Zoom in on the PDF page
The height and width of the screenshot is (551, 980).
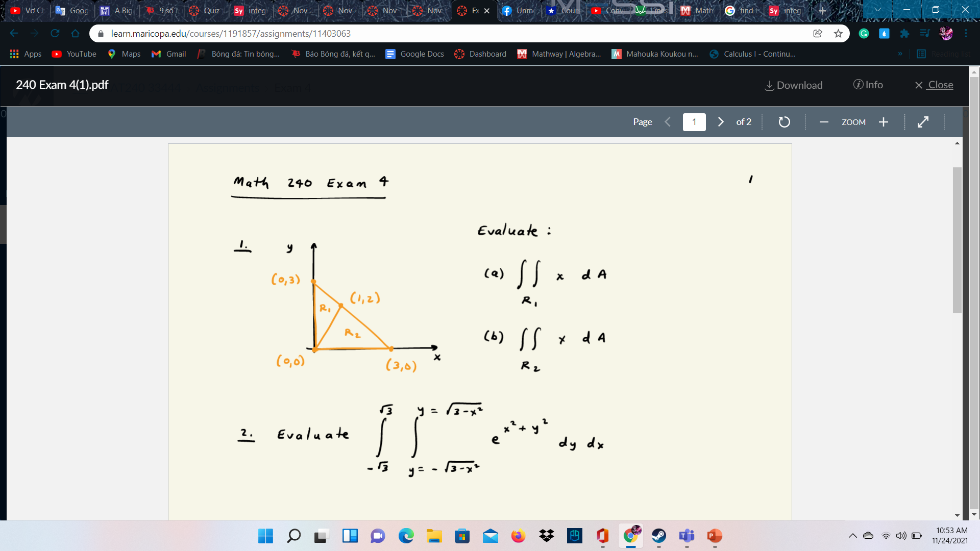[x=884, y=122]
